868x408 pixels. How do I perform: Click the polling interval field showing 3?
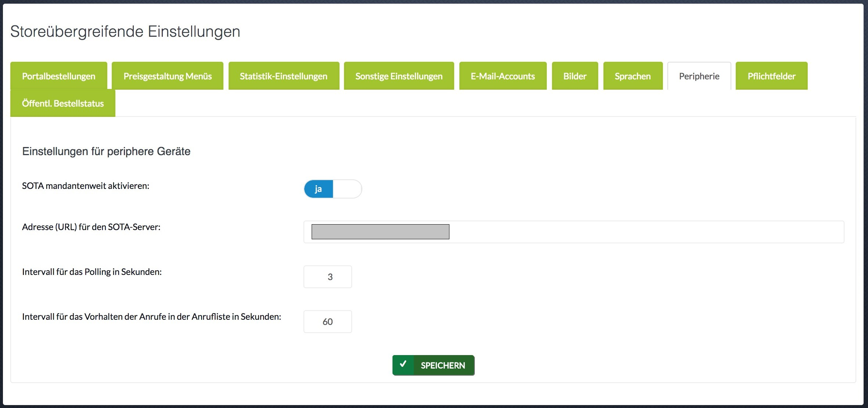point(327,277)
